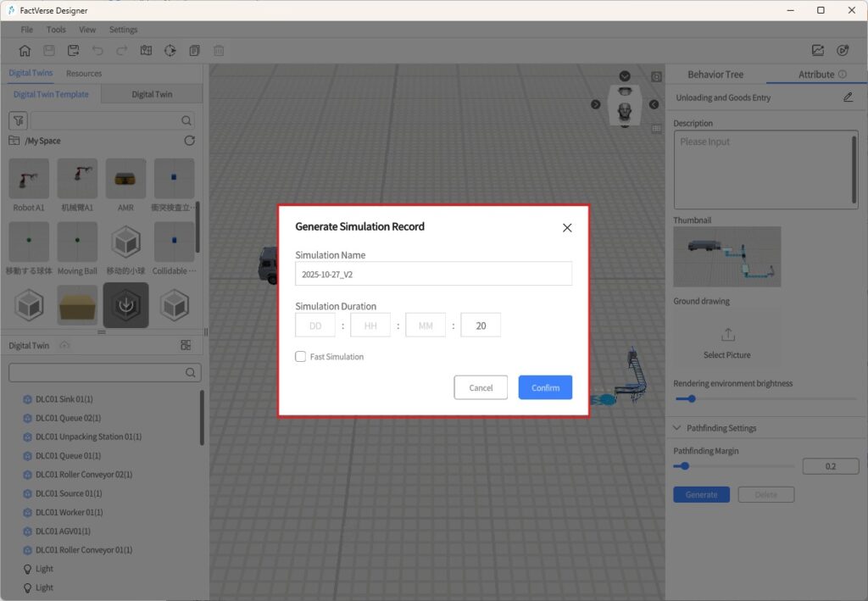
Task: Click the Cancel button in dialog
Action: [481, 387]
